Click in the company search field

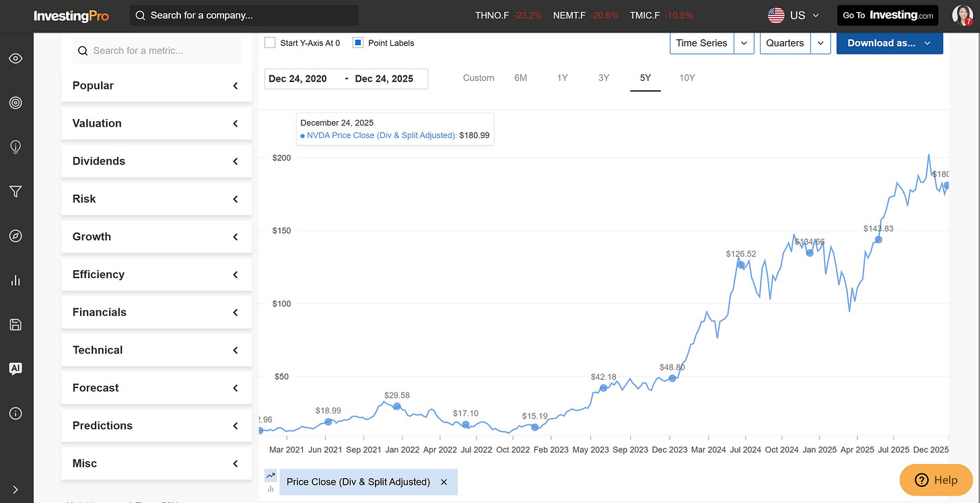pos(244,15)
